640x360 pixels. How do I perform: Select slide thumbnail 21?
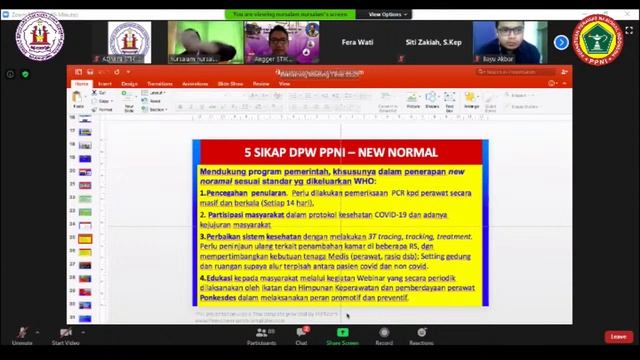(x=85, y=186)
